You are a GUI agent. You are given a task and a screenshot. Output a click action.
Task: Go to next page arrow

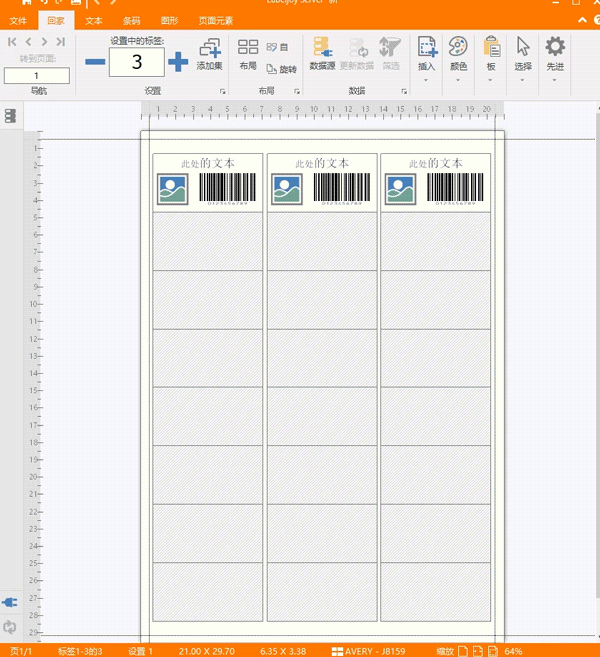coord(44,41)
